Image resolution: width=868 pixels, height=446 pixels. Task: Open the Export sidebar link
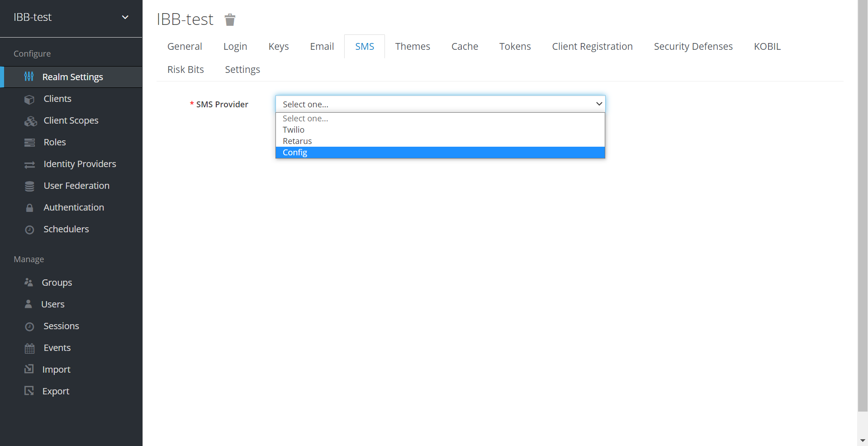pyautogui.click(x=56, y=391)
